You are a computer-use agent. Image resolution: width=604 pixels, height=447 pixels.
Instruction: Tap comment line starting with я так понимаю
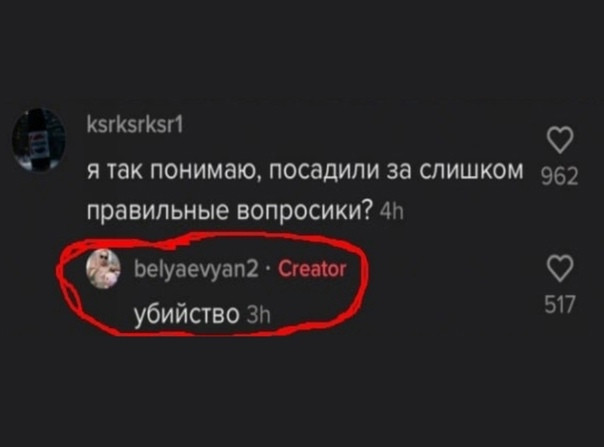tap(305, 170)
